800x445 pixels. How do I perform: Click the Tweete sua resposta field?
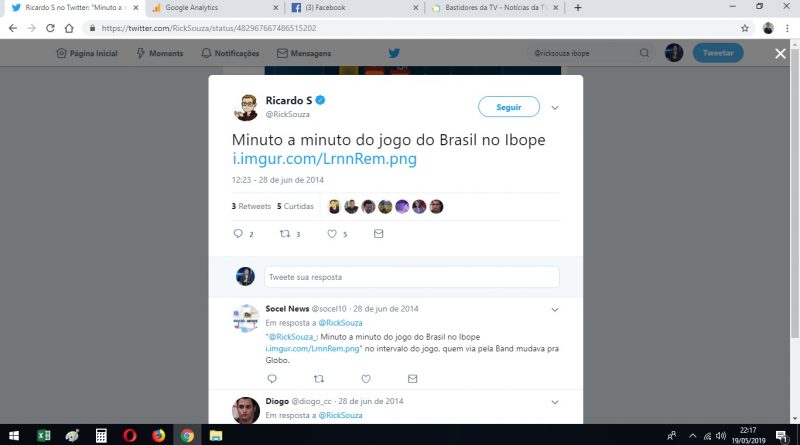click(412, 277)
